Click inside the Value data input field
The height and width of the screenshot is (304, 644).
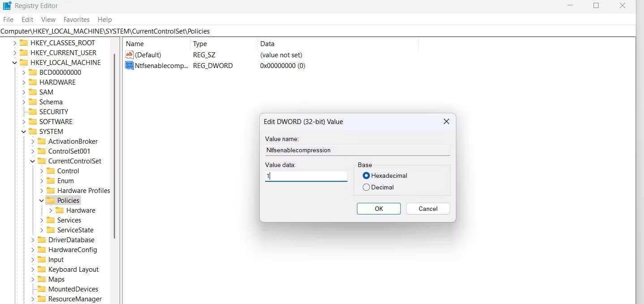tap(306, 176)
